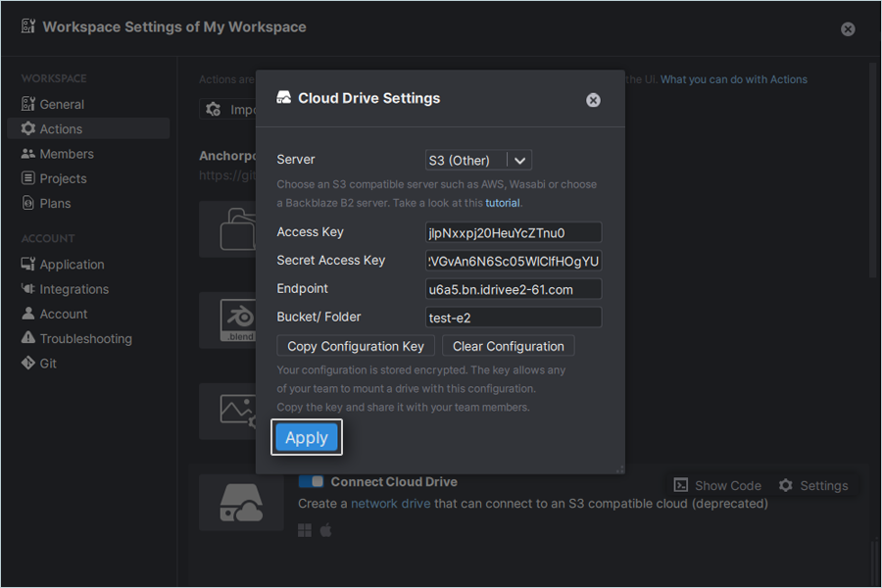
Task: Toggle the Connect Cloud Drive switch
Action: click(x=311, y=481)
